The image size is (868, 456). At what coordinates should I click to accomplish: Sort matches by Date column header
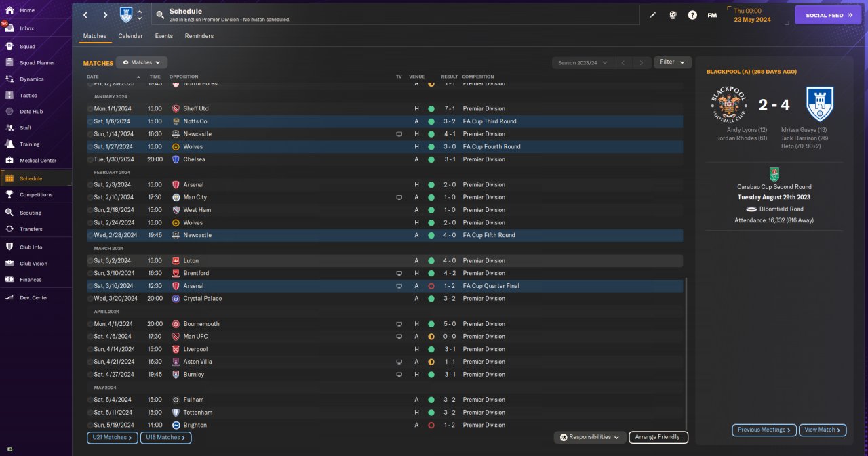click(93, 77)
